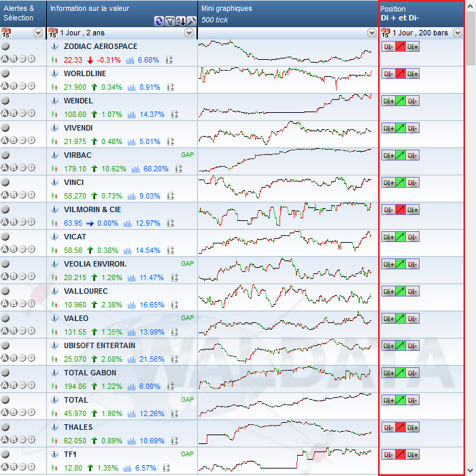476x476 pixels.
Task: Toggle the grey alert bullet for VINCI
Action: [5, 182]
